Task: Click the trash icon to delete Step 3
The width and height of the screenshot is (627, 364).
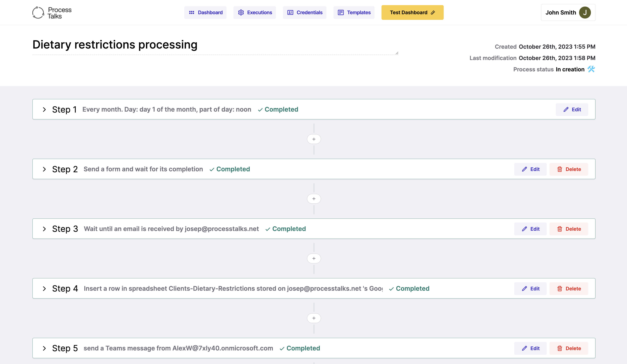Action: 560,229
